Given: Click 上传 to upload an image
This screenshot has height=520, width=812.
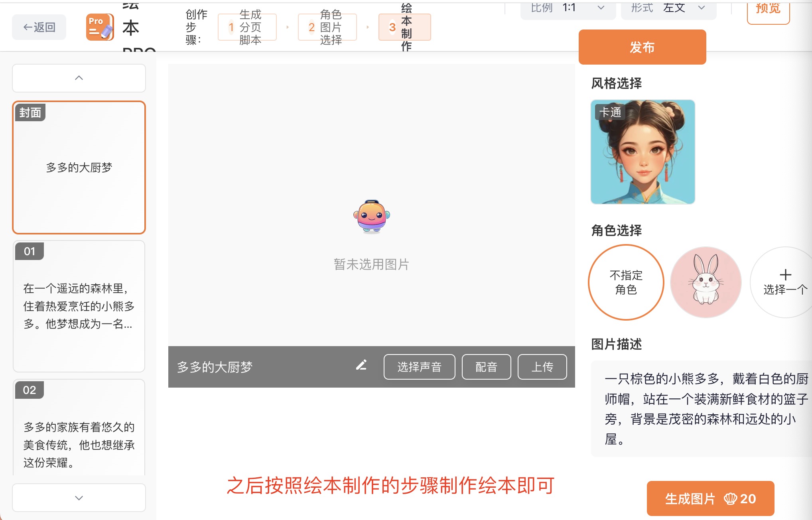Looking at the screenshot, I should pos(542,367).
